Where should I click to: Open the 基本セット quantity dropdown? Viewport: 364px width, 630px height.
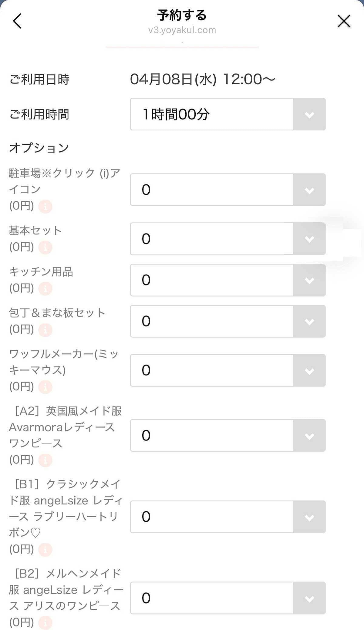point(227,239)
